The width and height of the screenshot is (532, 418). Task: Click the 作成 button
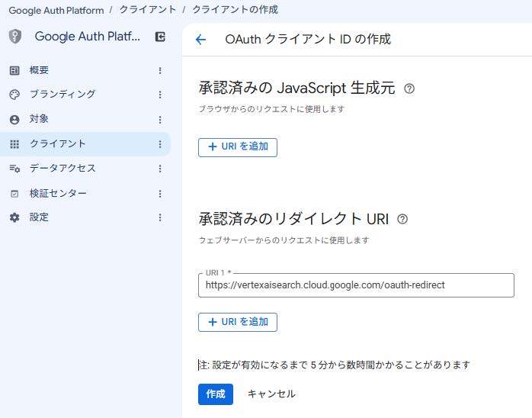click(216, 394)
